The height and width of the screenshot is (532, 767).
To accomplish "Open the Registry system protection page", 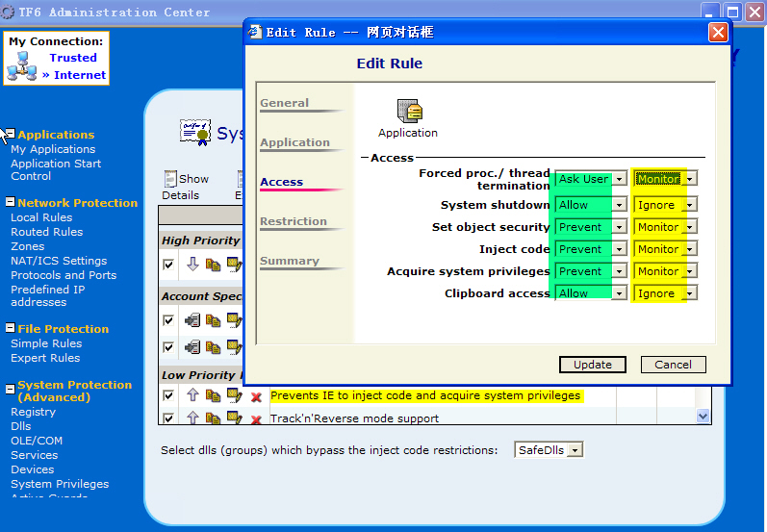I will tap(33, 412).
